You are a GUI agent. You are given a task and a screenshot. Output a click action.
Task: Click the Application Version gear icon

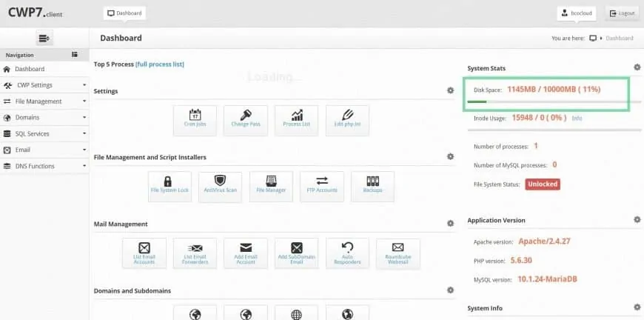(637, 220)
